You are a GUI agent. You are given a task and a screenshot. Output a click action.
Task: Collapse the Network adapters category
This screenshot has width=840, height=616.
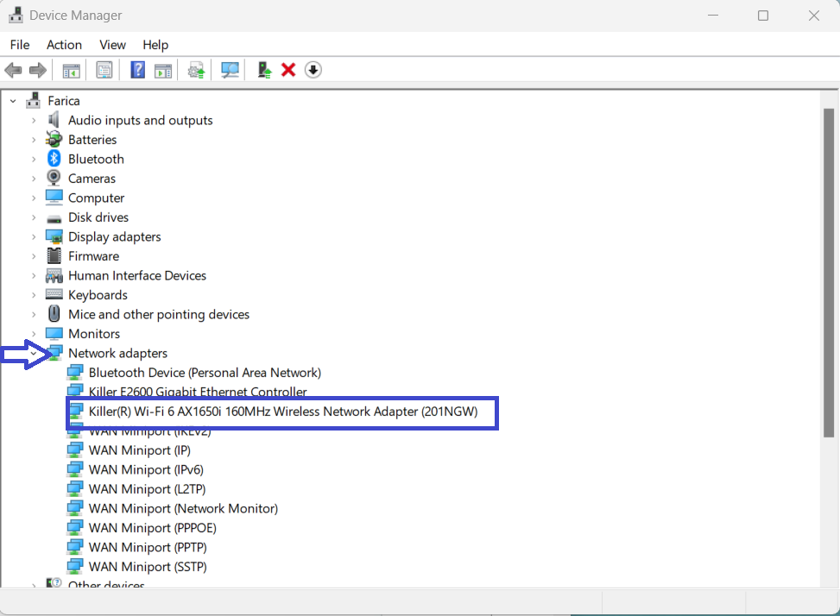35,353
